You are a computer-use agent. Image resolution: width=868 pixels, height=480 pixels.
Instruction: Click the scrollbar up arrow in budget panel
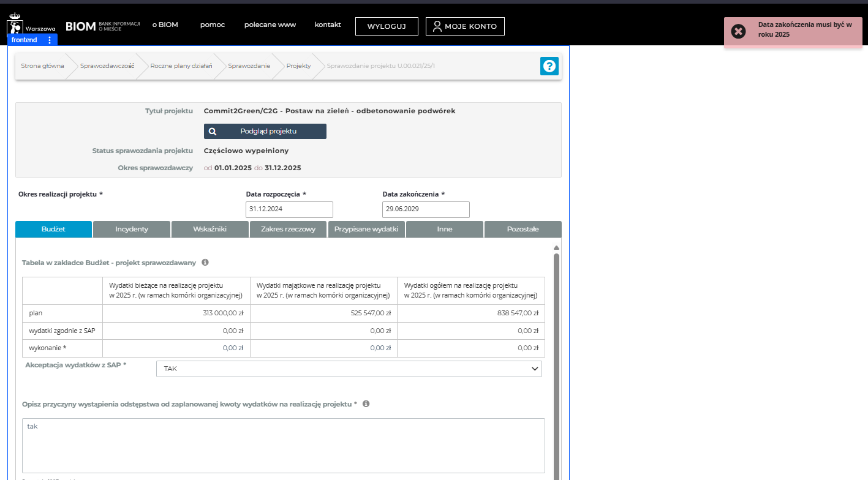click(x=556, y=248)
